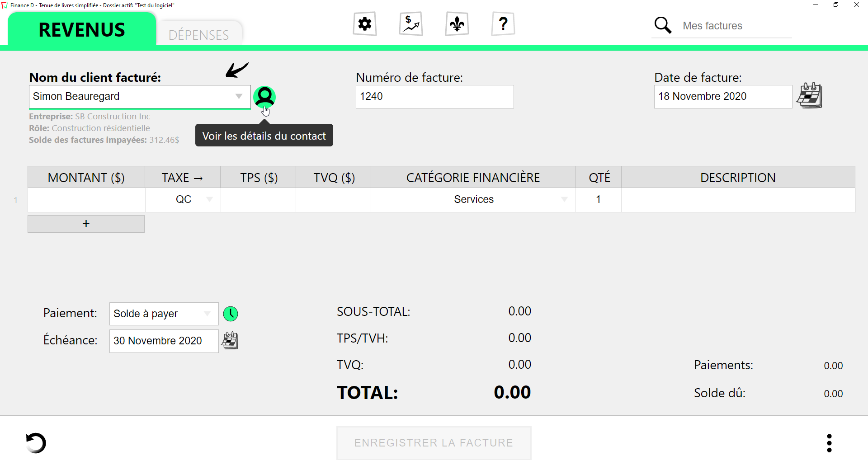Image resolution: width=868 pixels, height=470 pixels.
Task: Click the magnifying glass search icon
Action: point(663,25)
